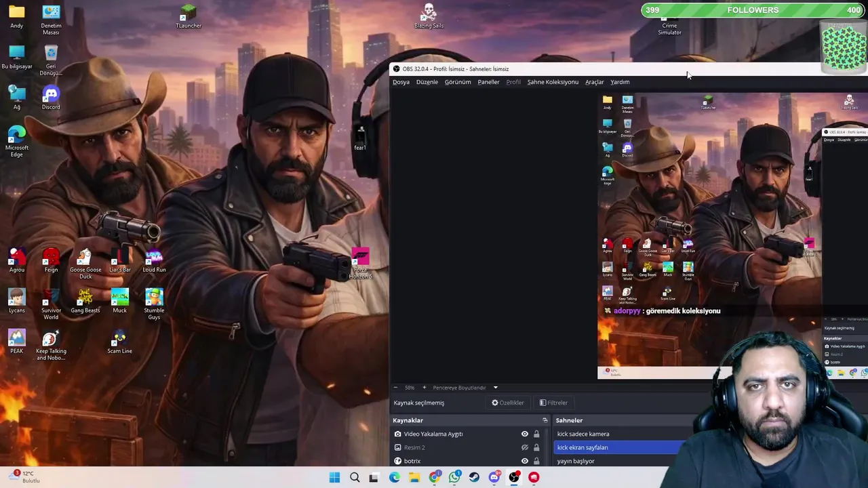Viewport: 868px width, 488px height.
Task: Show the hidden Resim 2 source
Action: (x=524, y=447)
